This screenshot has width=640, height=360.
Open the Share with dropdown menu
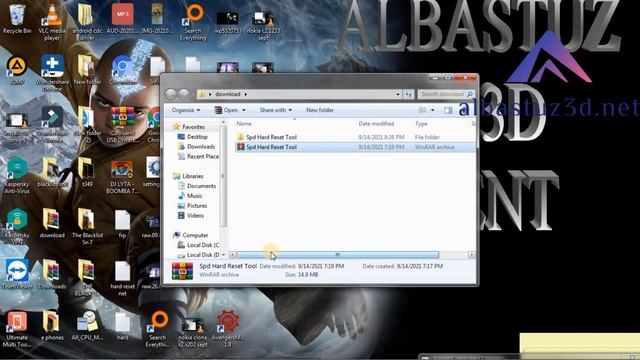(x=276, y=110)
